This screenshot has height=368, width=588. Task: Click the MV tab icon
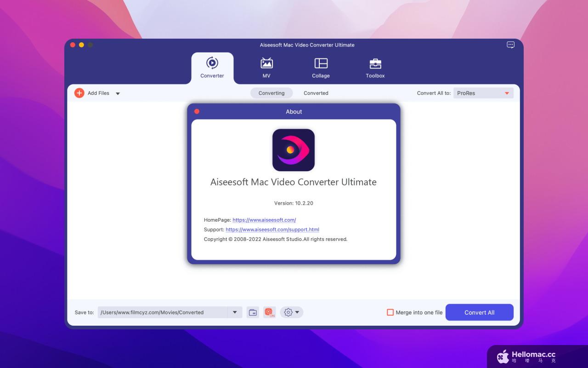coord(266,63)
